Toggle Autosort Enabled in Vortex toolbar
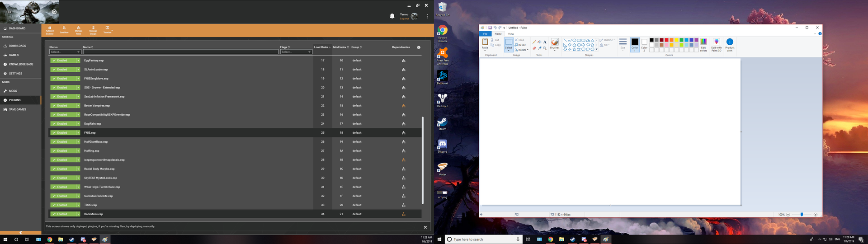Image resolution: width=868 pixels, height=244 pixels. (50, 30)
